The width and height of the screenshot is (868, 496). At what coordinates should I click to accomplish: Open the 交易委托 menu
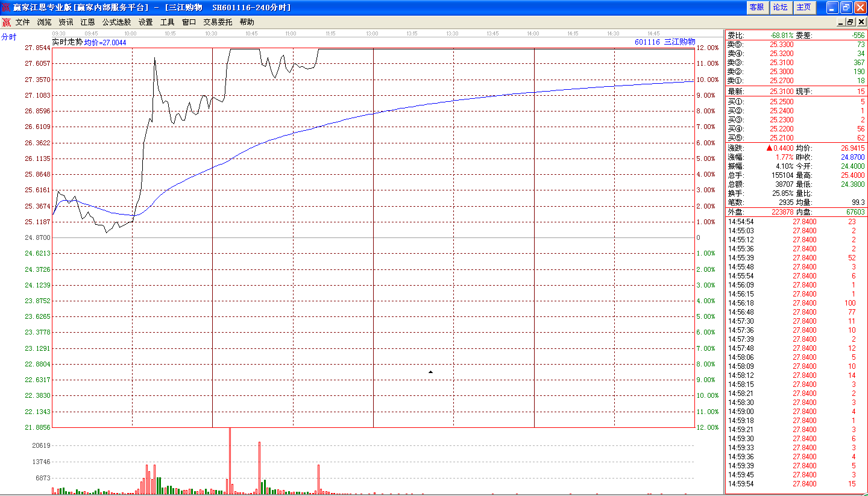(218, 22)
